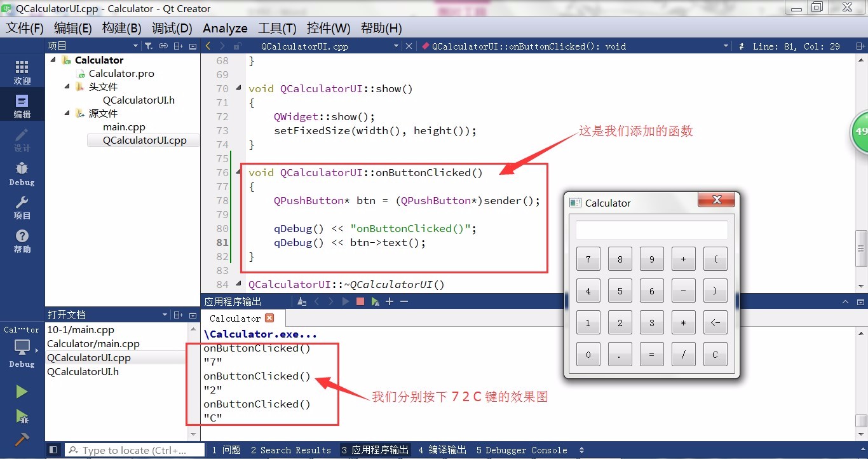The image size is (868, 459).
Task: Open the project tree filter options
Action: (149, 46)
